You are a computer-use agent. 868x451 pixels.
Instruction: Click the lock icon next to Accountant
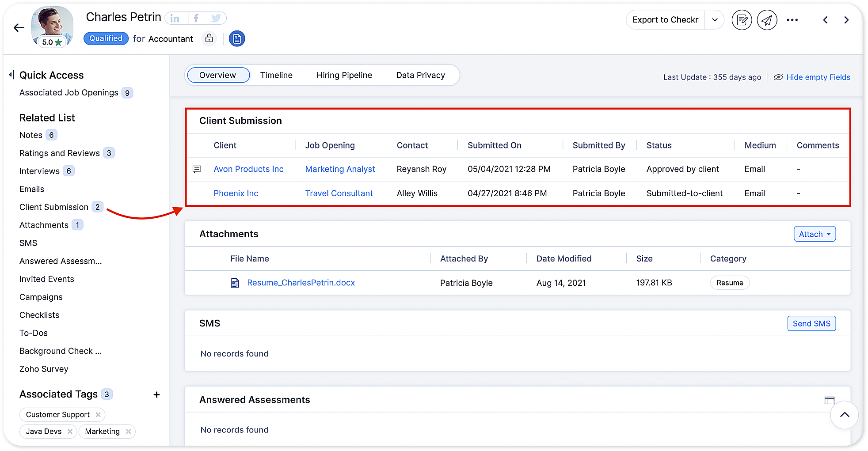point(209,38)
